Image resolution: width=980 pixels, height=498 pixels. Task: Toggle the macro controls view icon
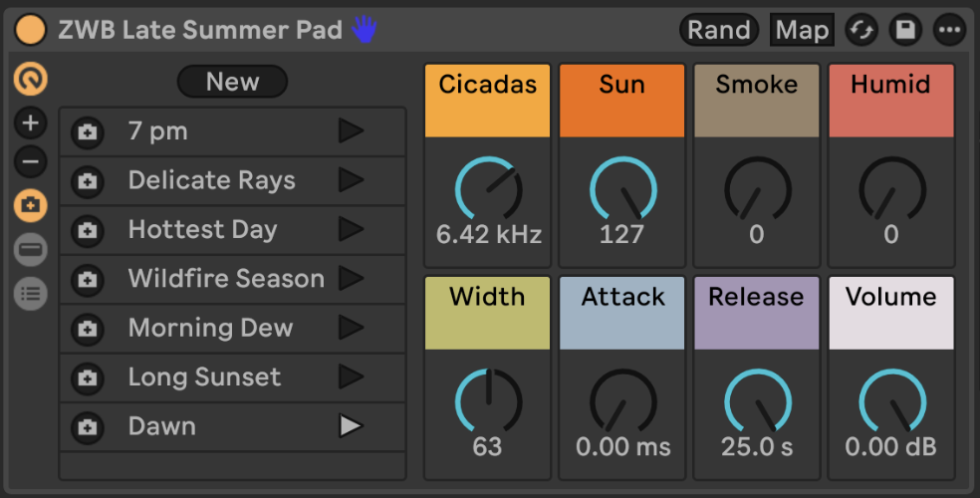click(31, 80)
